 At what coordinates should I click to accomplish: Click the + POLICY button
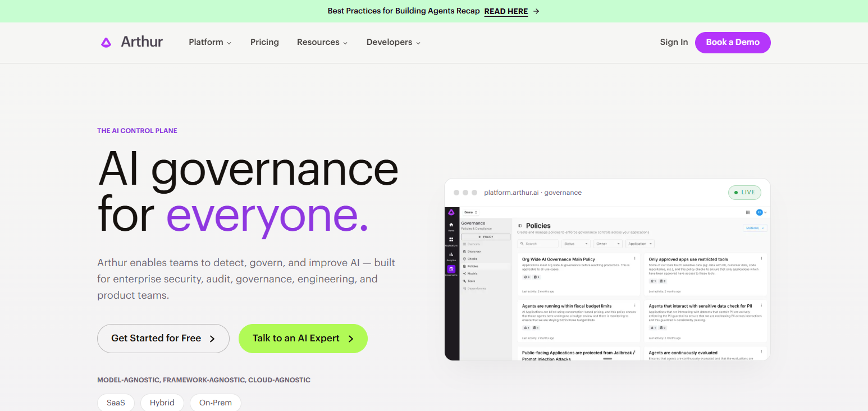click(486, 237)
